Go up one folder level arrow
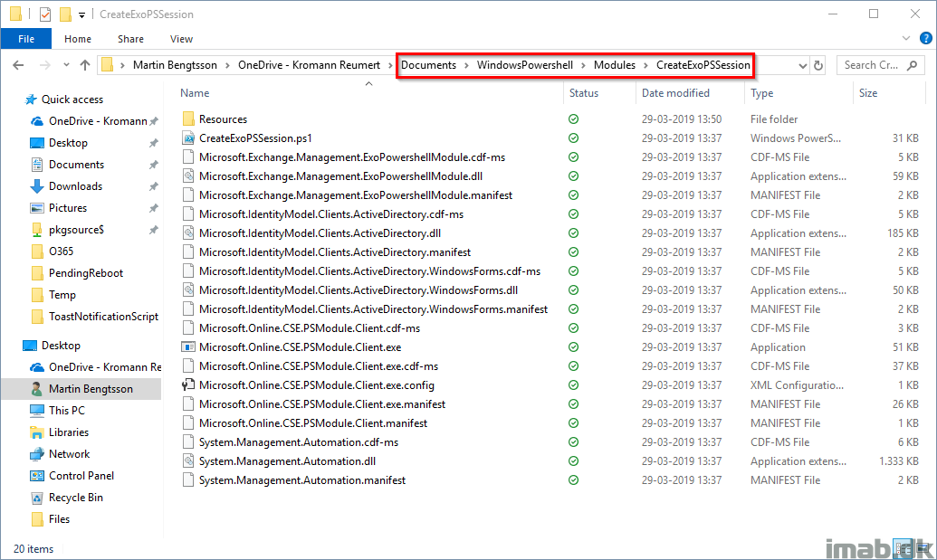This screenshot has height=560, width=937. coord(85,65)
